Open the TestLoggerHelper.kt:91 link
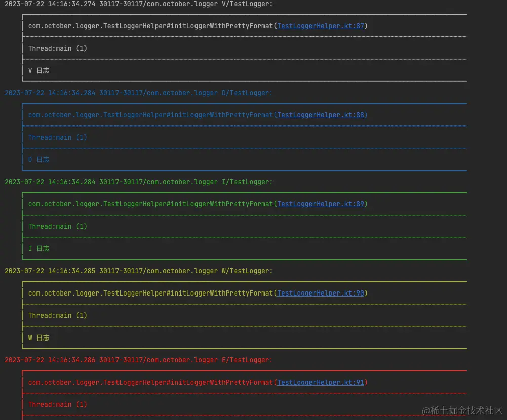Viewport: 507px width, 420px height. click(x=321, y=382)
